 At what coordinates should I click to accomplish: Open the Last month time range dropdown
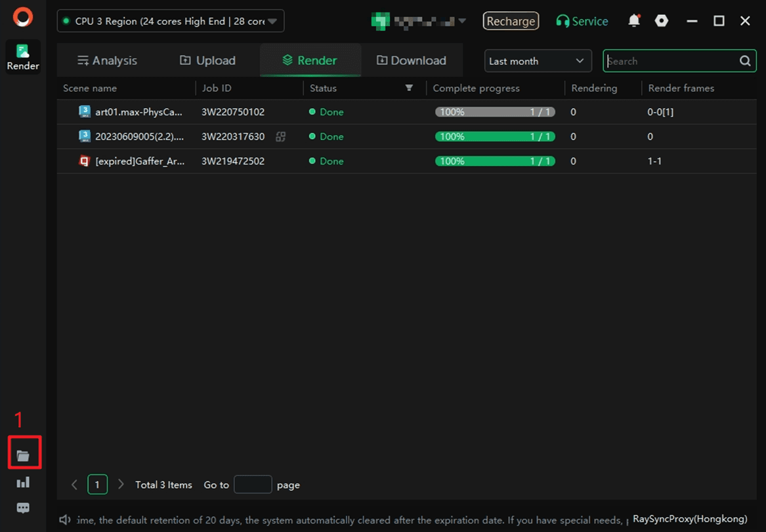[537, 61]
